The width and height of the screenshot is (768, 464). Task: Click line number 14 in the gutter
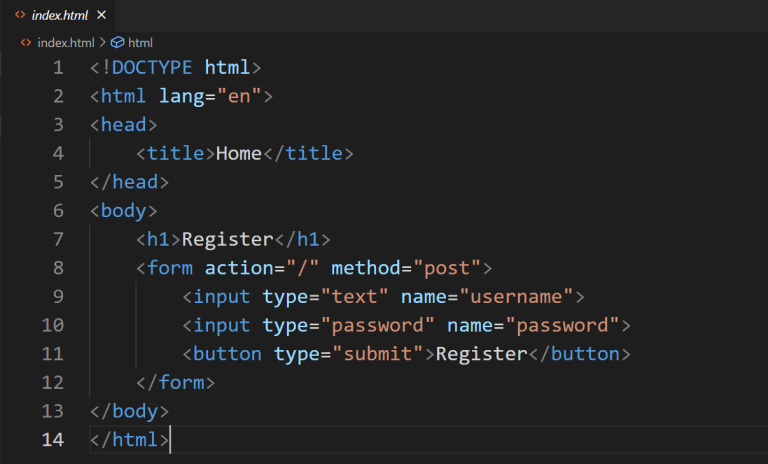pyautogui.click(x=53, y=440)
